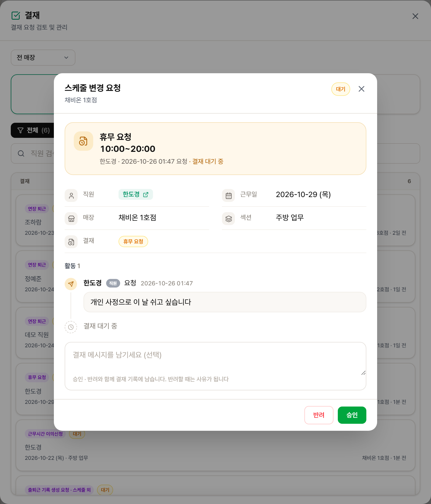The height and width of the screenshot is (504, 431).
Task: Click the 휴무 요청 tag in 결재 row
Action: pyautogui.click(x=133, y=241)
